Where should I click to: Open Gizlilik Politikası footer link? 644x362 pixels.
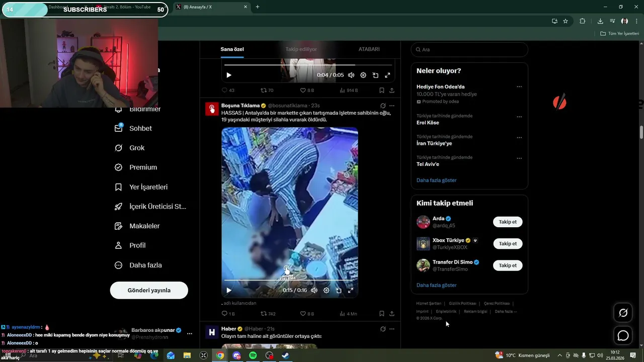tap(462, 303)
